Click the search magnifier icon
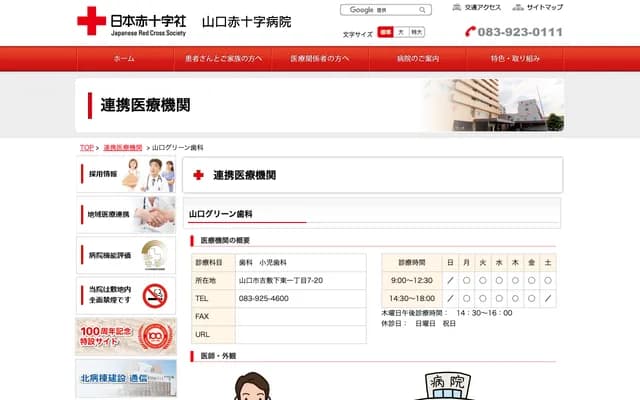Image resolution: width=640 pixels, height=400 pixels. tap(423, 10)
